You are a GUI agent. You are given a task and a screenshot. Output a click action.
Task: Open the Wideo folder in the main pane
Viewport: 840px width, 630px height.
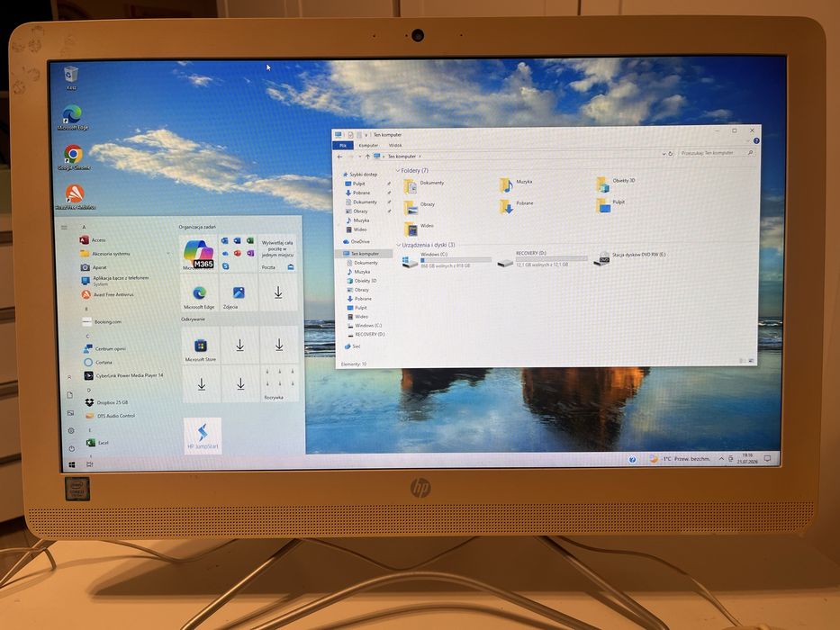(x=419, y=229)
